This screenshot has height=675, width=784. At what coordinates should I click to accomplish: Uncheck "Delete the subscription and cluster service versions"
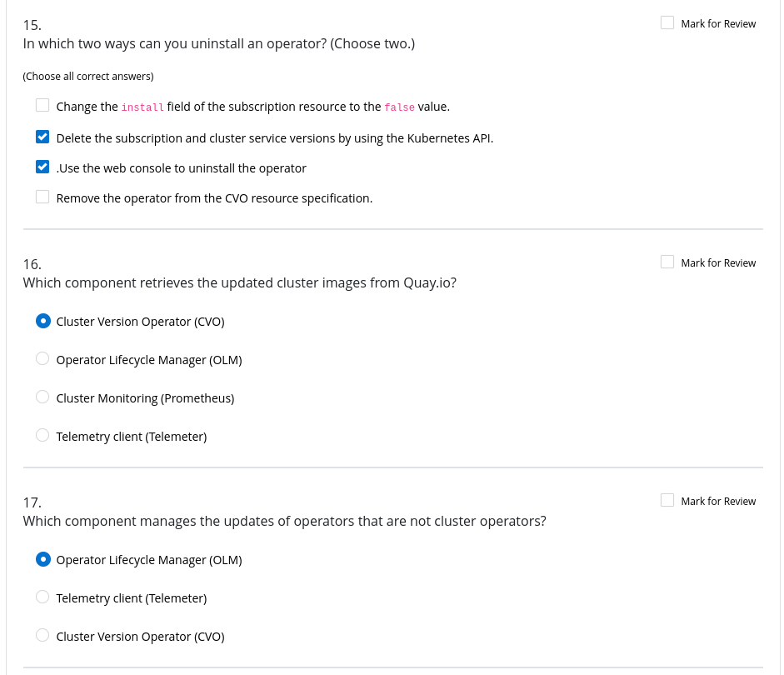click(x=42, y=137)
